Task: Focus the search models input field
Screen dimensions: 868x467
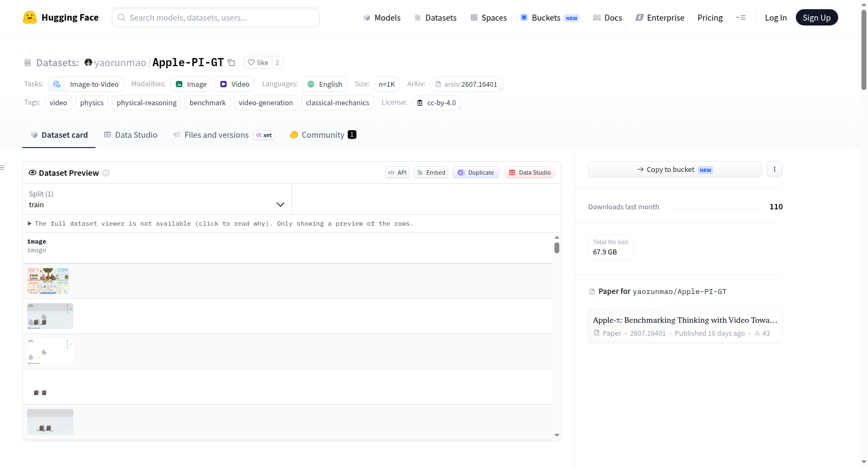Action: (x=216, y=17)
